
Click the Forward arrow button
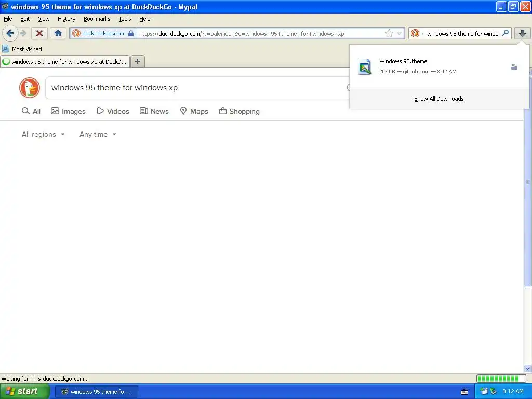point(23,33)
